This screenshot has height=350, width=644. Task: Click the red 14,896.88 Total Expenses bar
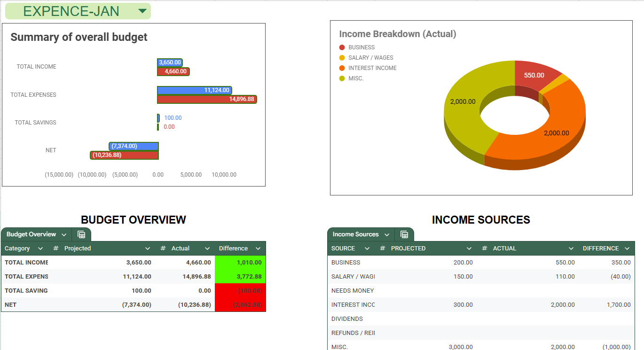click(207, 99)
